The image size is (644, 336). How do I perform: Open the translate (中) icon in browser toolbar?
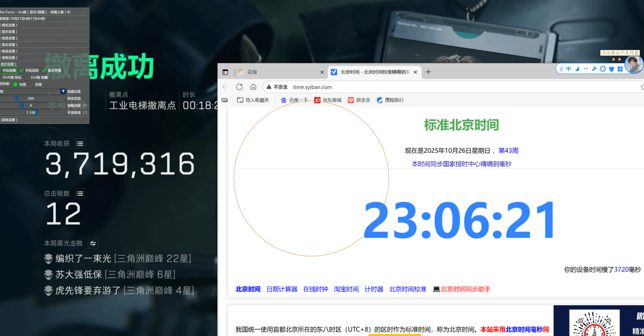click(x=569, y=69)
